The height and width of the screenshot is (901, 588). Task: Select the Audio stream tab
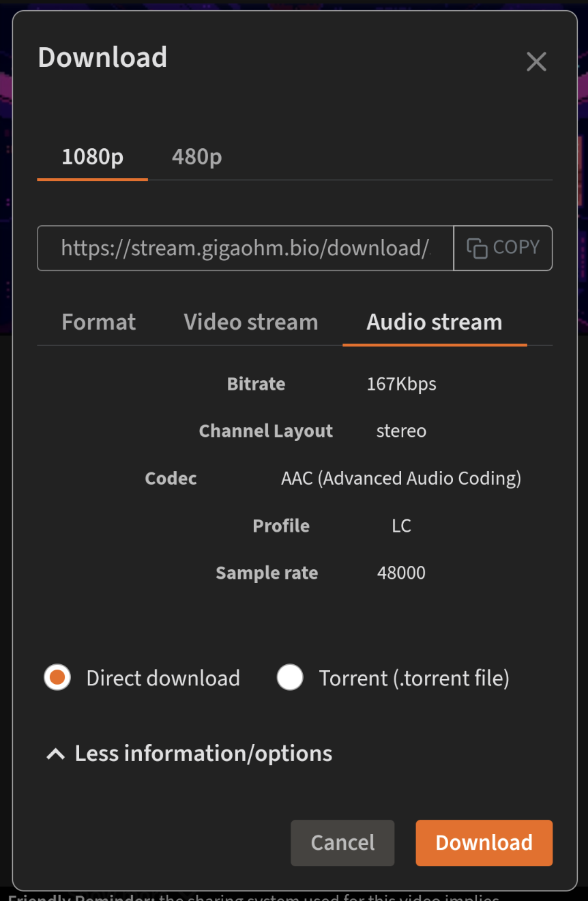click(x=435, y=322)
